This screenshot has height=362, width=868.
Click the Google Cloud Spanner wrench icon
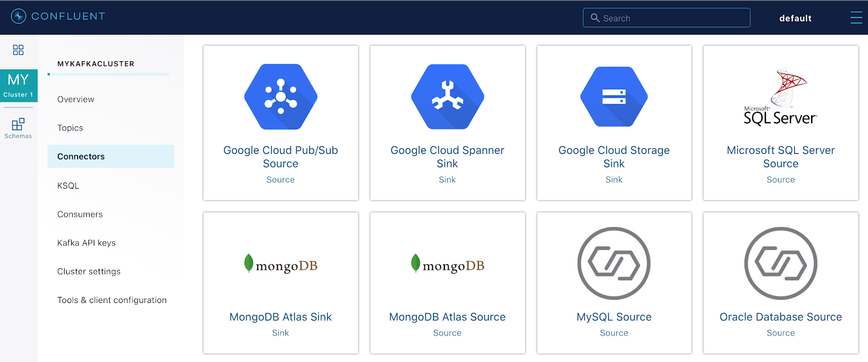tap(448, 96)
